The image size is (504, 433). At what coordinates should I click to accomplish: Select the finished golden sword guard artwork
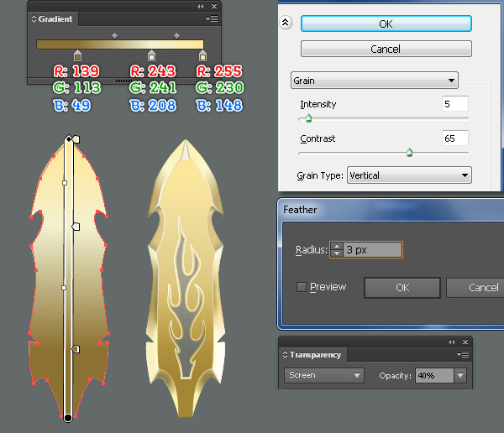click(x=186, y=278)
